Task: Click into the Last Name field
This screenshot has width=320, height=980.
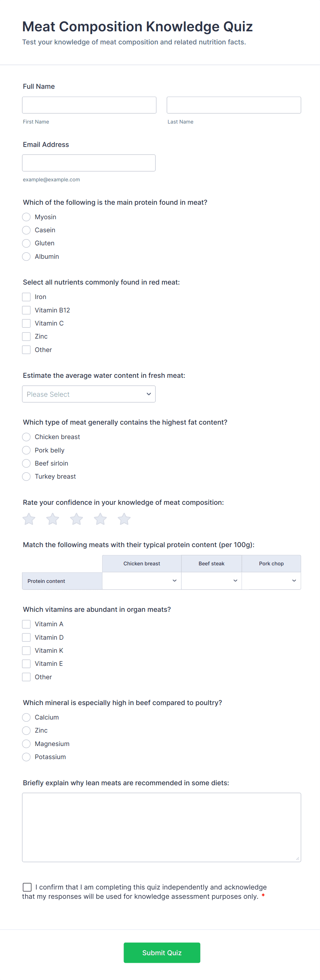Action: click(234, 105)
